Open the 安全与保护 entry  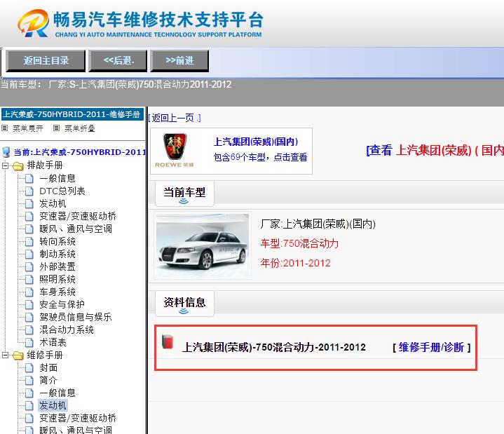(62, 304)
